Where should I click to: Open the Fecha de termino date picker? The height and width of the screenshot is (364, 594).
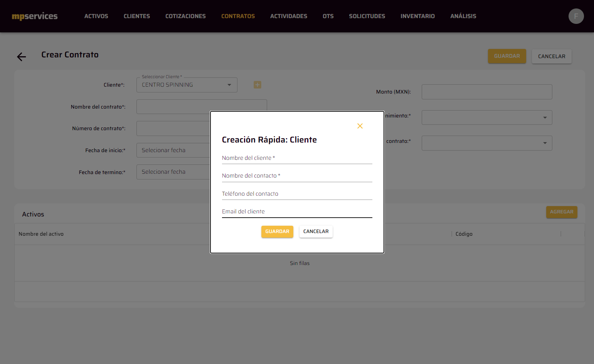click(173, 172)
